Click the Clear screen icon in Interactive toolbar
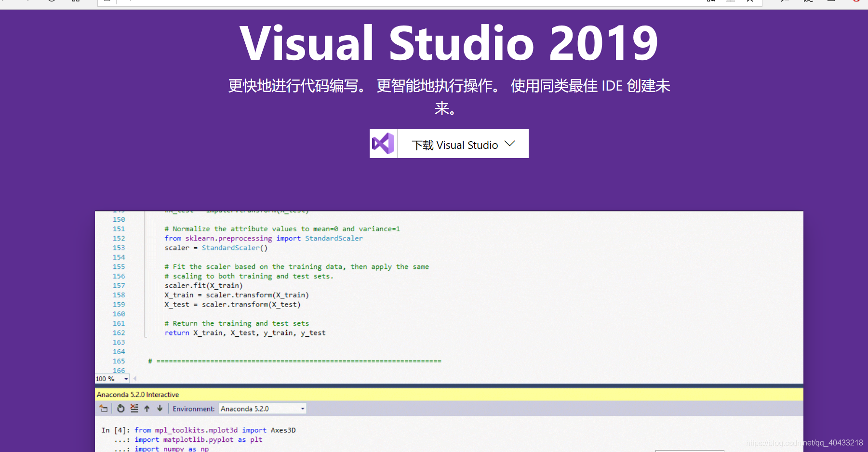The width and height of the screenshot is (868, 452). (x=134, y=409)
